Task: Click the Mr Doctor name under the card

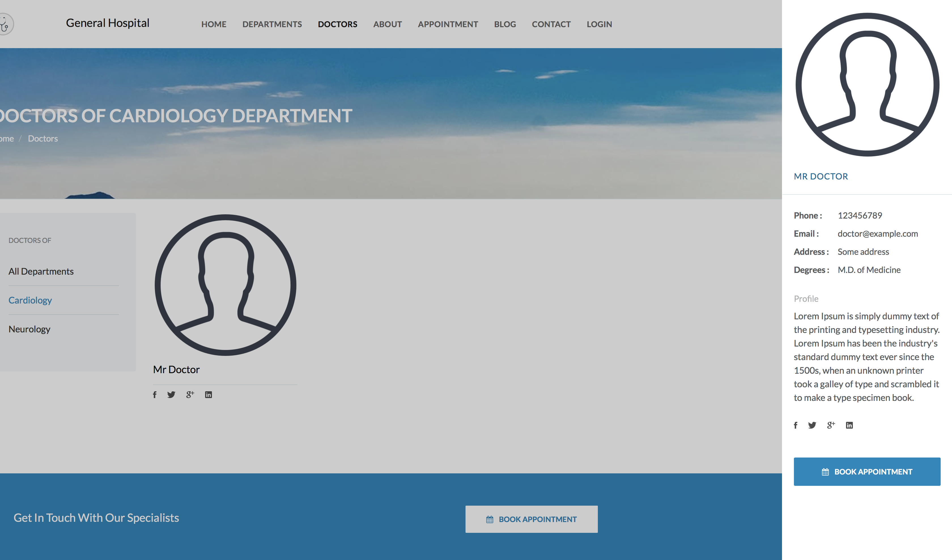Action: tap(177, 369)
